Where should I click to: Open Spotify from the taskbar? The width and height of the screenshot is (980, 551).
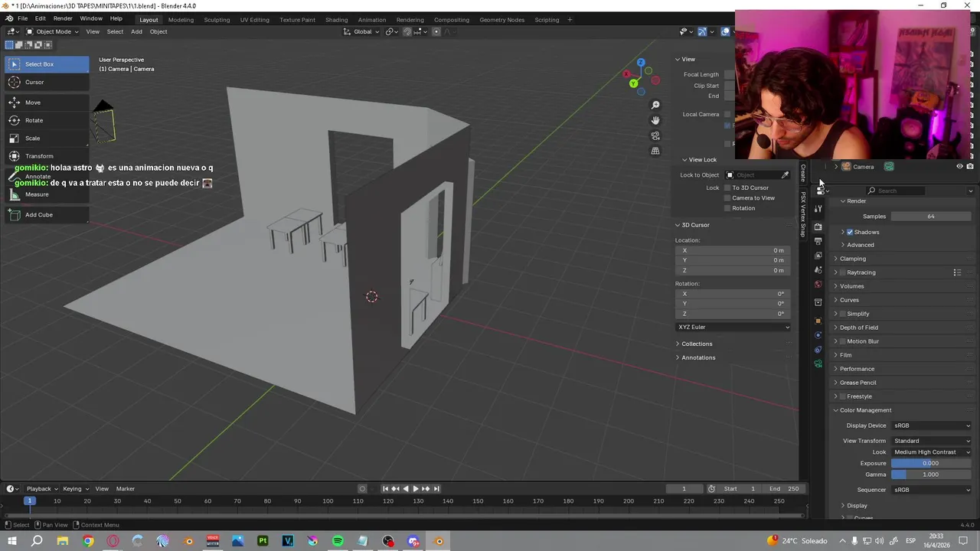pyautogui.click(x=338, y=541)
